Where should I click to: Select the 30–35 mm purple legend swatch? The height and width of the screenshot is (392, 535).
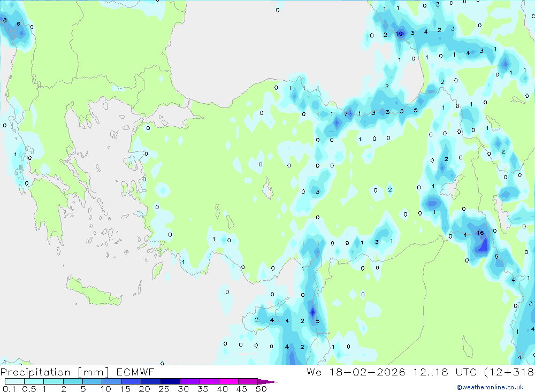click(190, 381)
